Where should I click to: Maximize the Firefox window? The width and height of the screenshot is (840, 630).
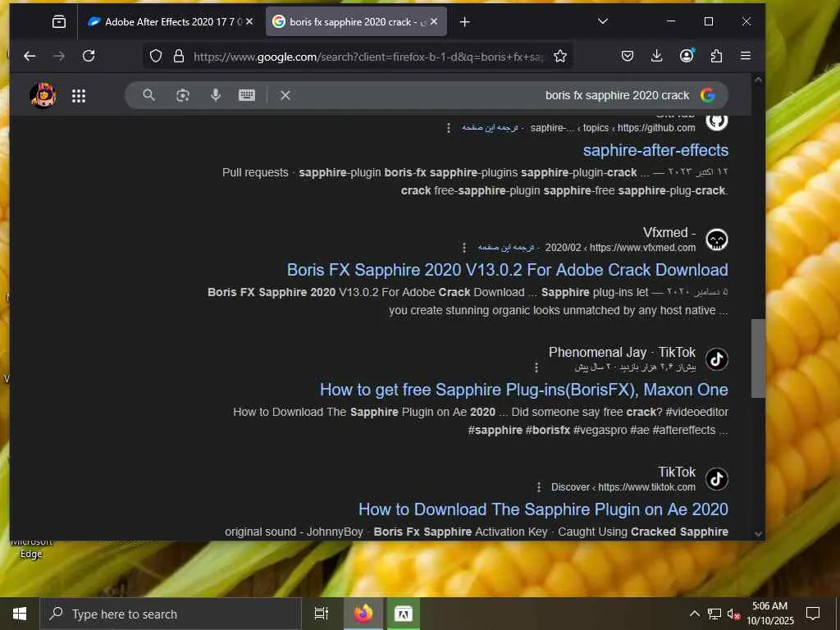point(709,21)
